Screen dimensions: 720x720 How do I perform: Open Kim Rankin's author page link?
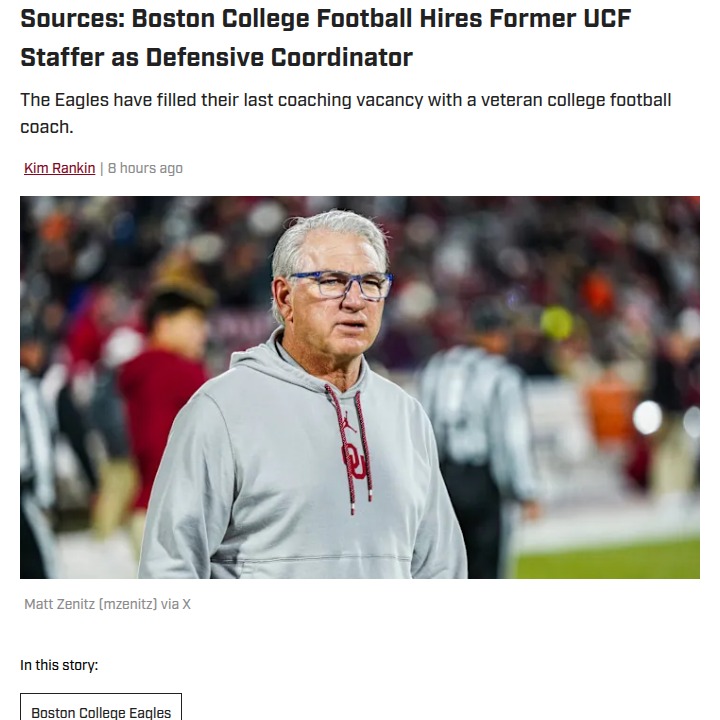tap(59, 168)
